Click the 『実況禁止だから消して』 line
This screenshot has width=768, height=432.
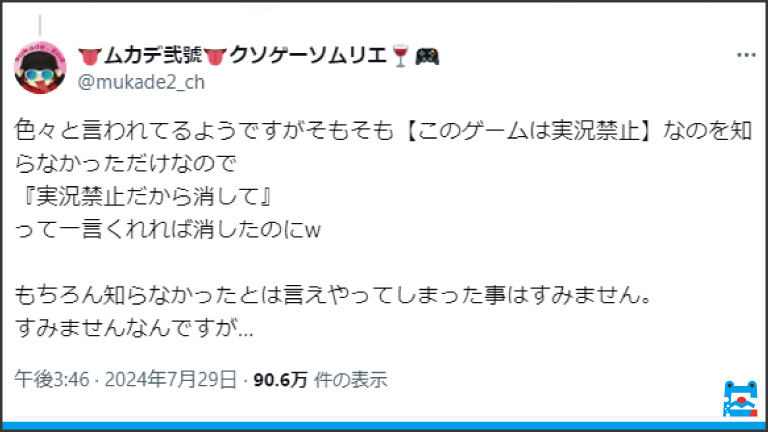(x=144, y=196)
